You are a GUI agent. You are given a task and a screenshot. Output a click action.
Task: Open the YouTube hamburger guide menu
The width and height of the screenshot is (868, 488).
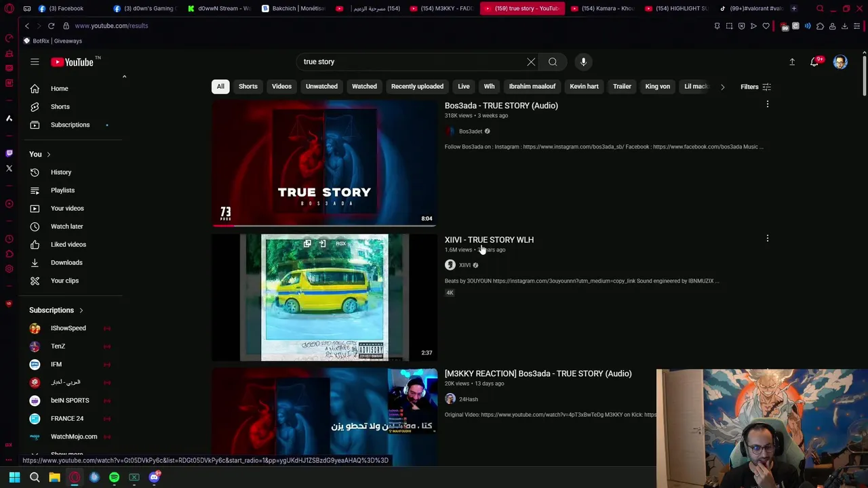(x=35, y=62)
